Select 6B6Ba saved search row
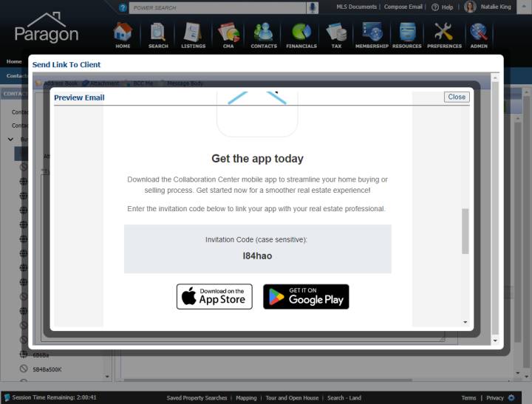Image resolution: width=532 pixels, height=404 pixels. point(41,355)
